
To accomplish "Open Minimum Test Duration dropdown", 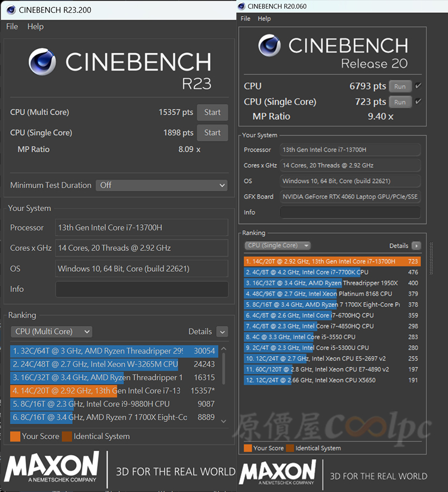I will [161, 185].
